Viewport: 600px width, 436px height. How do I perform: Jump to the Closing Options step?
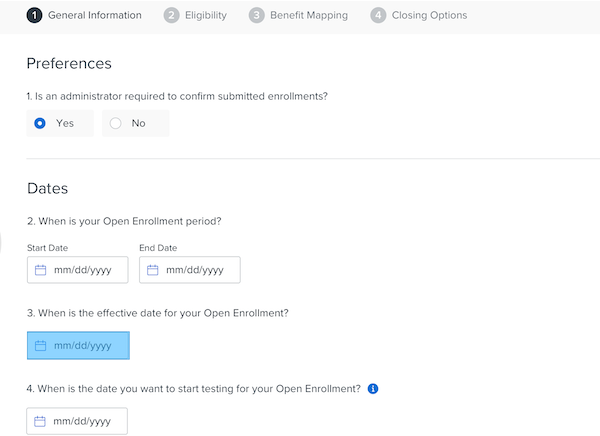[x=429, y=16]
